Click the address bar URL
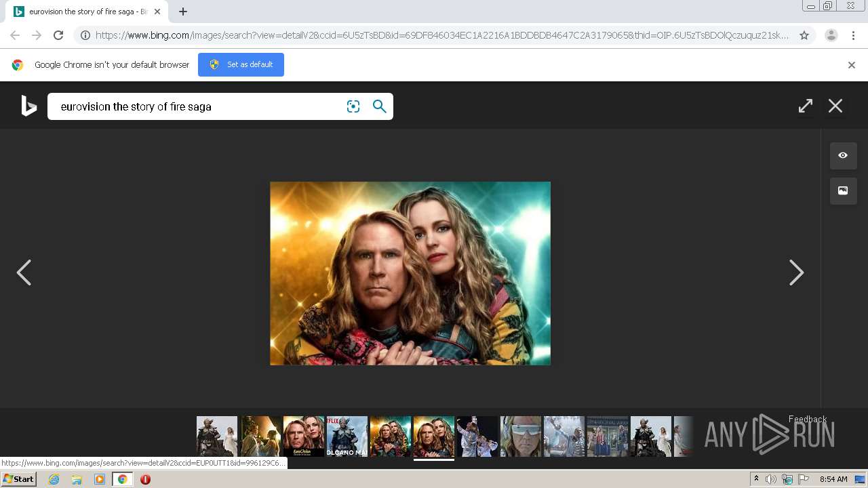This screenshot has height=488, width=868. 442,35
